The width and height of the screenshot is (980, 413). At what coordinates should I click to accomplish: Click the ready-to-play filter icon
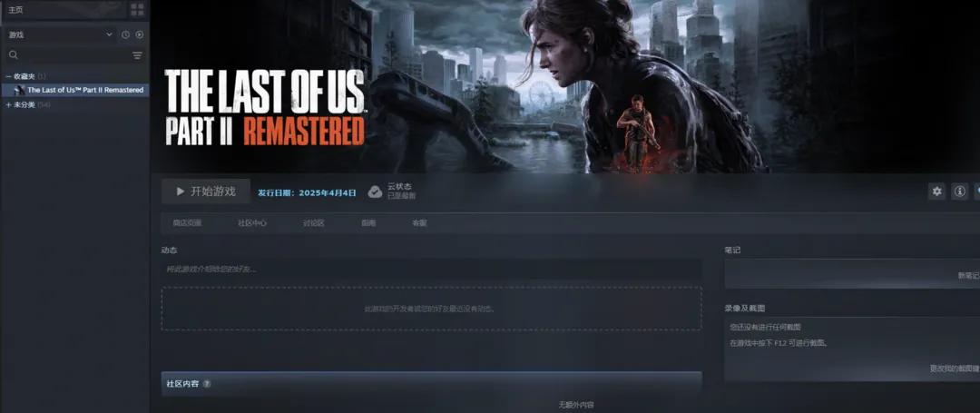(x=140, y=34)
